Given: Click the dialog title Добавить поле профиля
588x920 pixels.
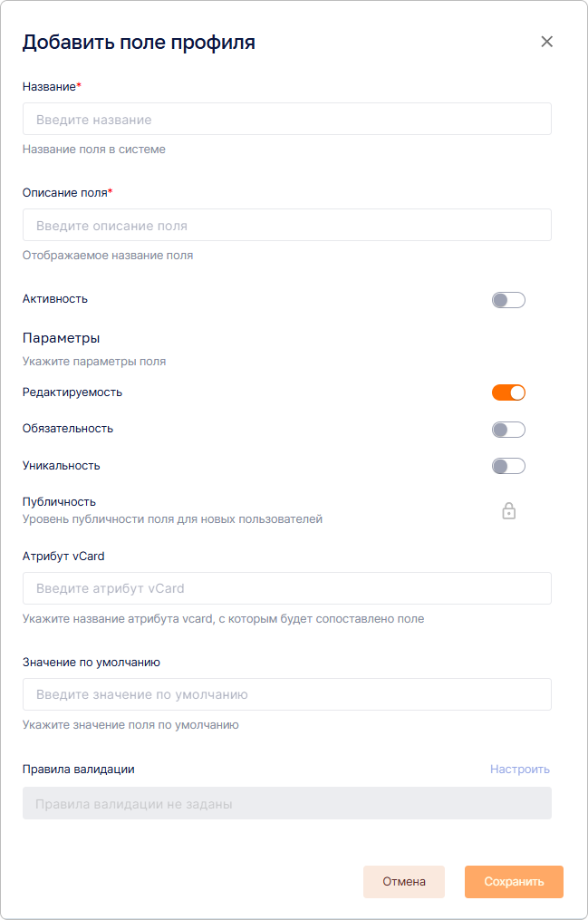Looking at the screenshot, I should point(139,42).
